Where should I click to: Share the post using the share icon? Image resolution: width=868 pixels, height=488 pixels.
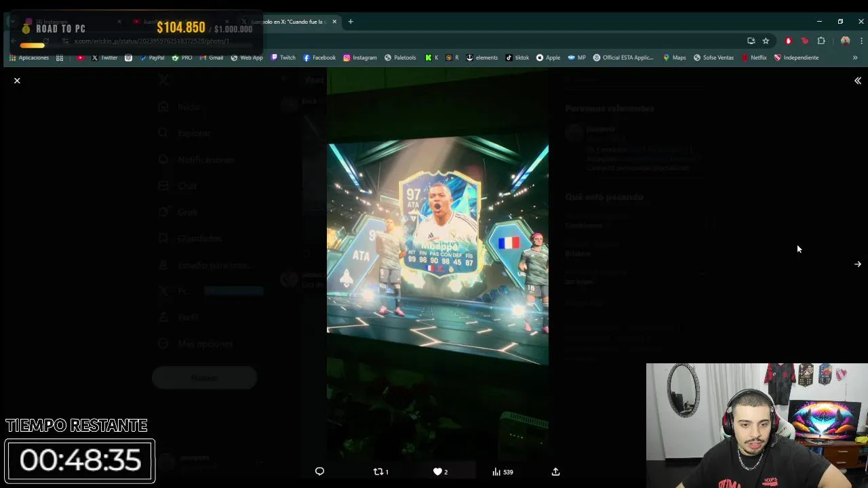(555, 472)
